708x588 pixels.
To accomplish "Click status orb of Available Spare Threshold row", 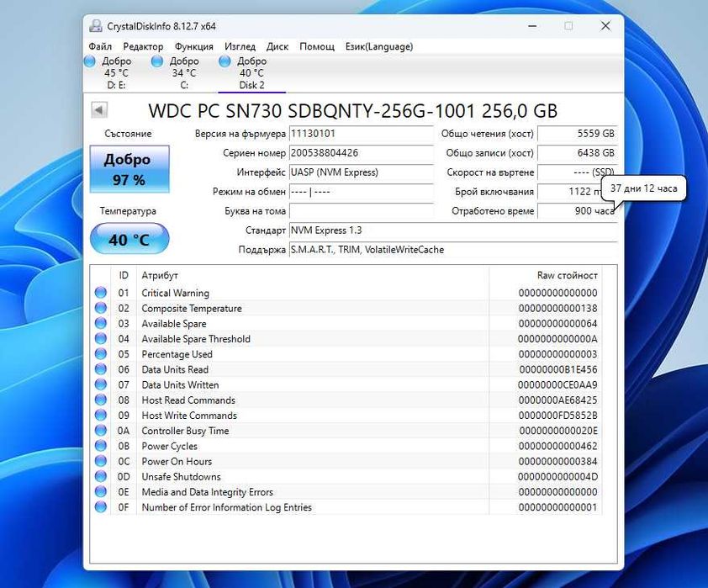I will [101, 339].
